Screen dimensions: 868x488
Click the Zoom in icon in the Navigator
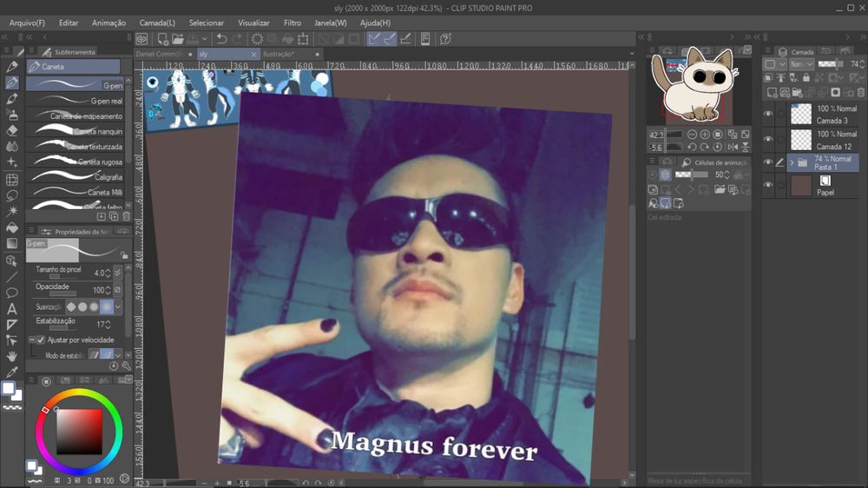705,135
